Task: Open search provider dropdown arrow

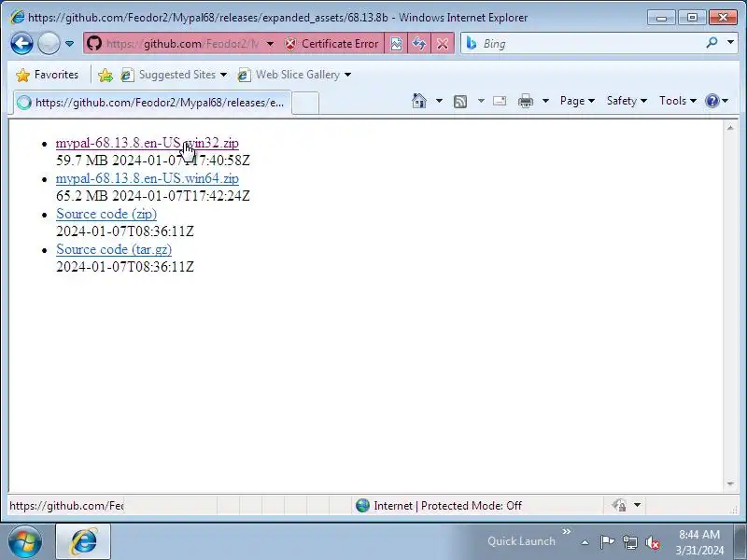Action: point(730,43)
